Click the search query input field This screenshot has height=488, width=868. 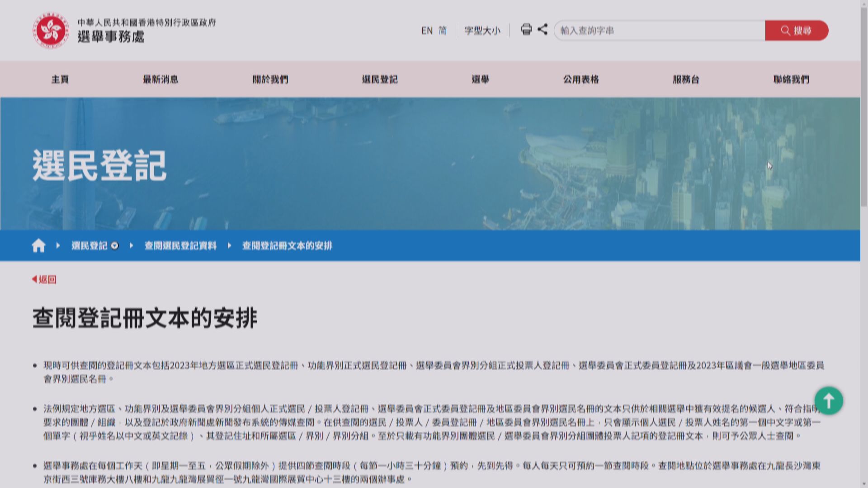(x=659, y=30)
